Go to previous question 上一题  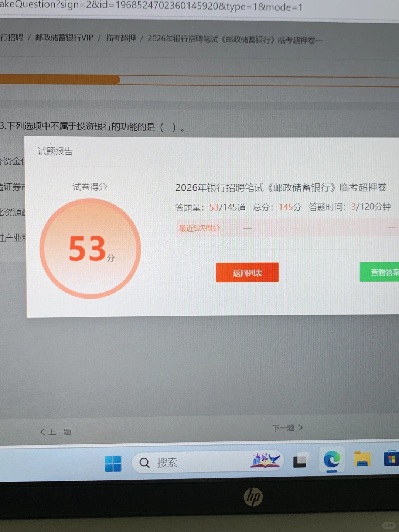[56, 432]
